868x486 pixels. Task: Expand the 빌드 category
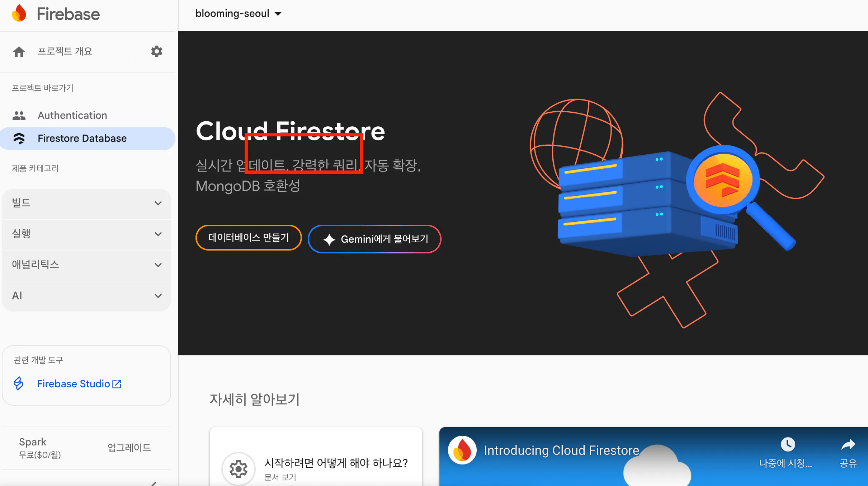click(x=86, y=203)
